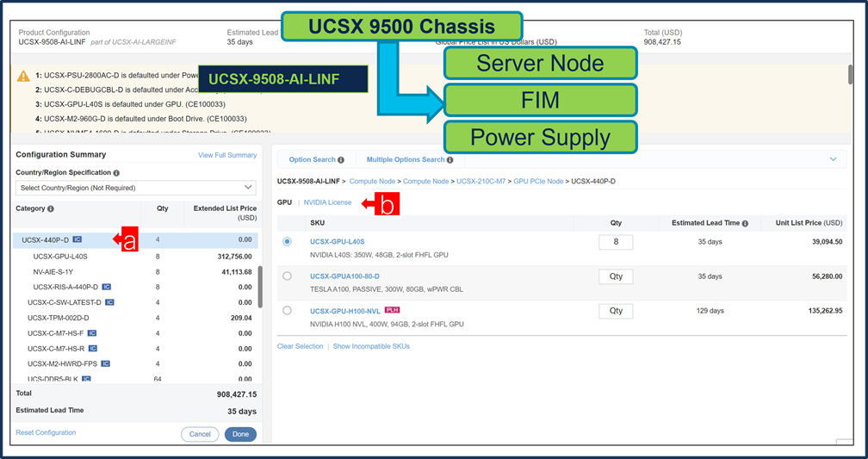Viewport: 868px width, 459px height.
Task: Click the 41,113.68 extended price value
Action: 236,272
